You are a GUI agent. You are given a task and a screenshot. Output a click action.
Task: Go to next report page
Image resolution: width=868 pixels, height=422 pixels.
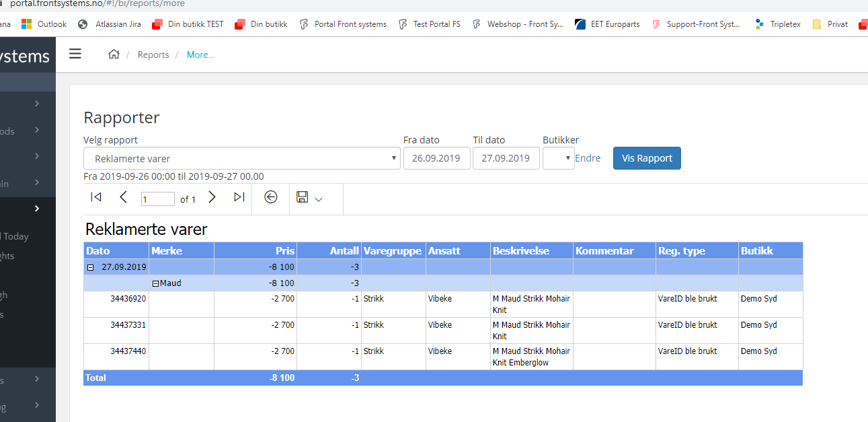[x=212, y=197]
